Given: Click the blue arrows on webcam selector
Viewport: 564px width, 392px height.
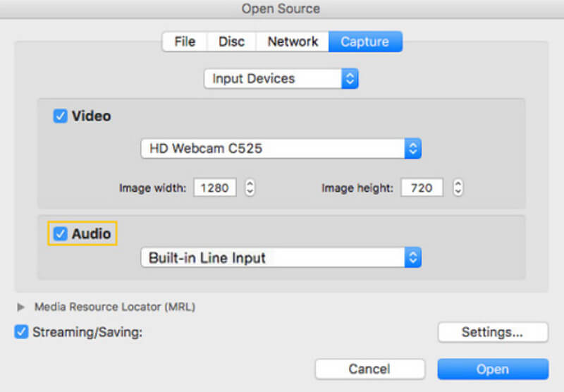Looking at the screenshot, I should (x=413, y=149).
